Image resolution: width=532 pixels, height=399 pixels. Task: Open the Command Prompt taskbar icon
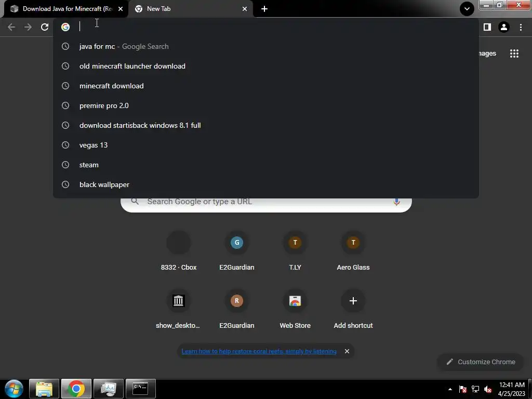140,389
